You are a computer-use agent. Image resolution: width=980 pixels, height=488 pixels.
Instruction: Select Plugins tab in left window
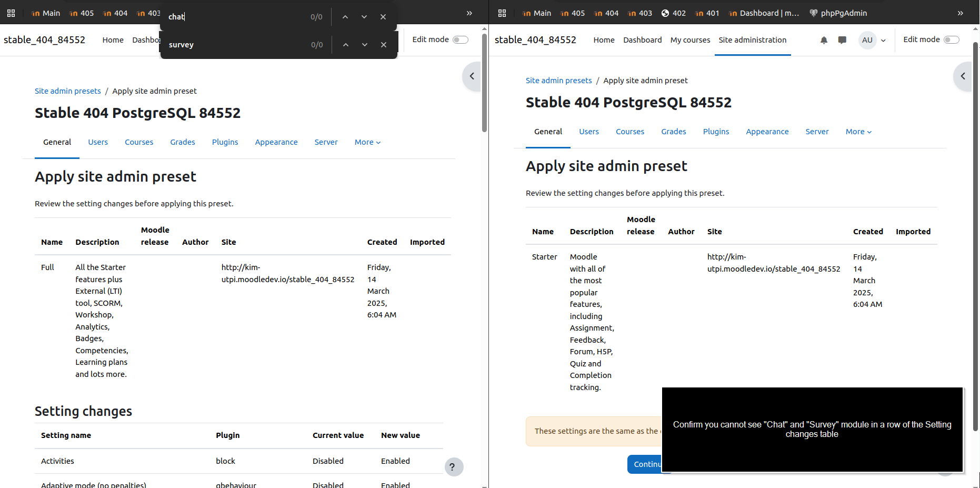[225, 142]
